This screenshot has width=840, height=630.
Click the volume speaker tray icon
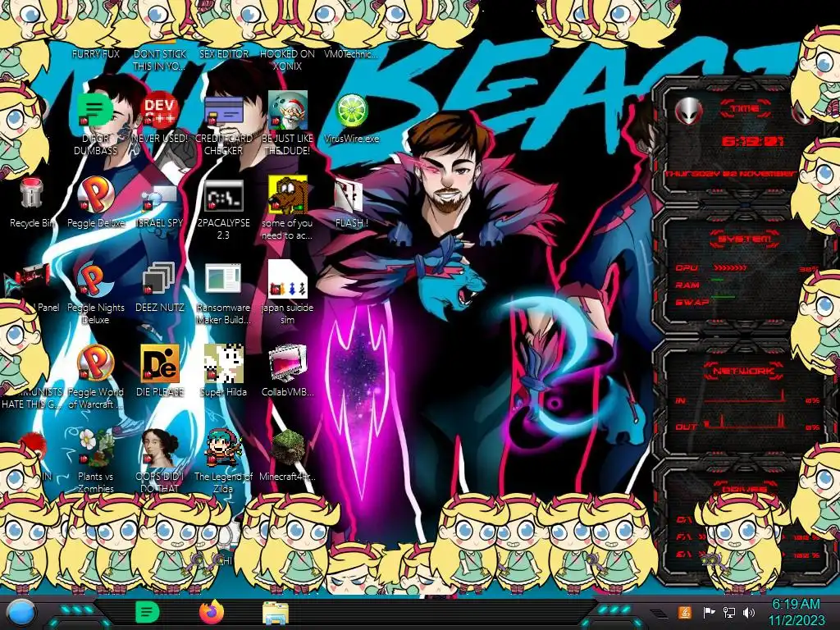coord(748,612)
